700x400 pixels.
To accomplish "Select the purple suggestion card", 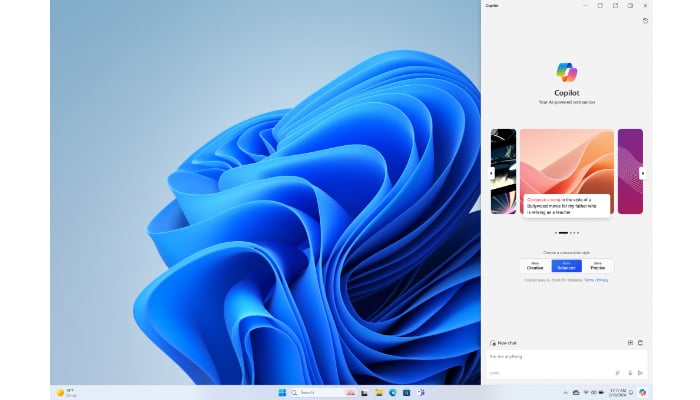I will click(x=630, y=171).
